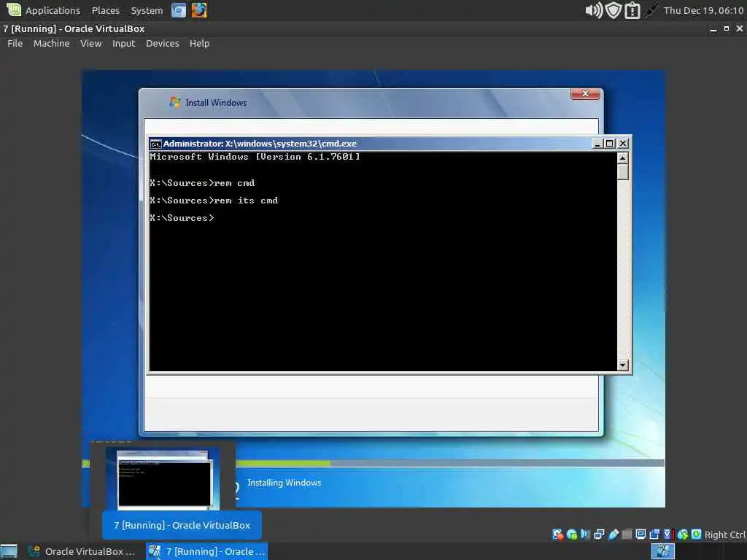747x560 pixels.
Task: Click the empty X:\Sources> prompt line
Action: pos(182,218)
